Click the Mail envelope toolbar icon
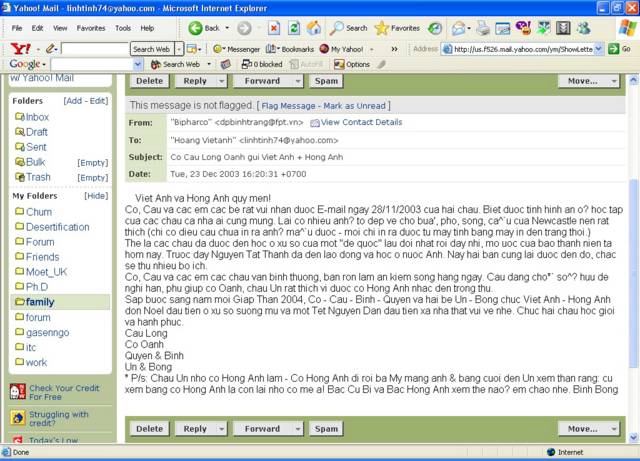The width and height of the screenshot is (640, 461). click(x=459, y=28)
